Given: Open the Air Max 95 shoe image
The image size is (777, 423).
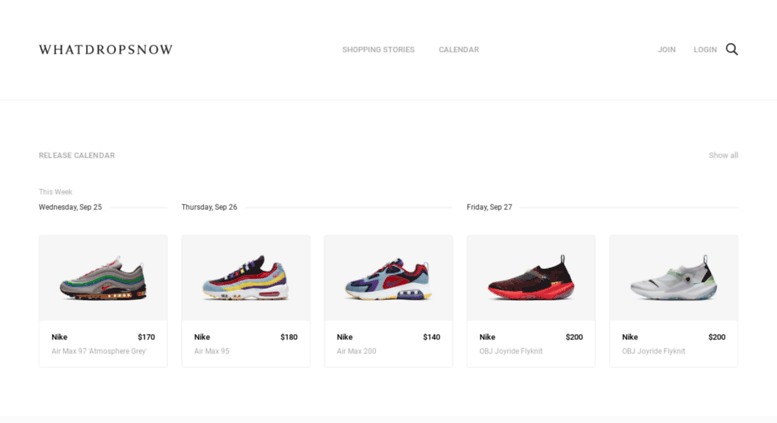Looking at the screenshot, I should pos(246,278).
